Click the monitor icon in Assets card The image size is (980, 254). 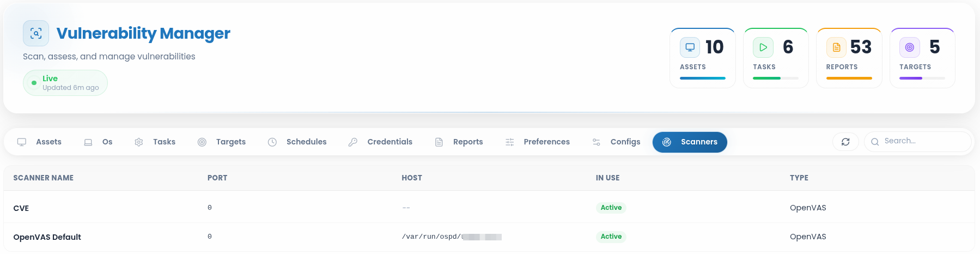[x=690, y=47]
